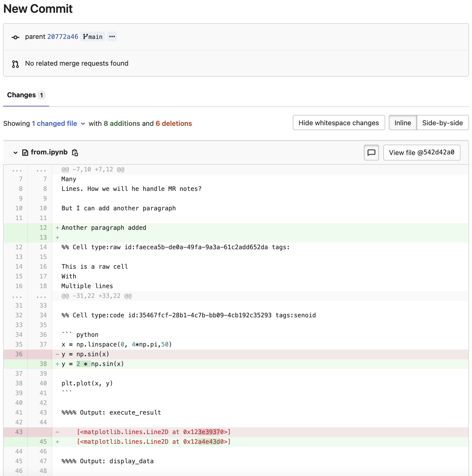
Task: Expand hidden lines using the top gutter ellipsis
Action: (17, 170)
